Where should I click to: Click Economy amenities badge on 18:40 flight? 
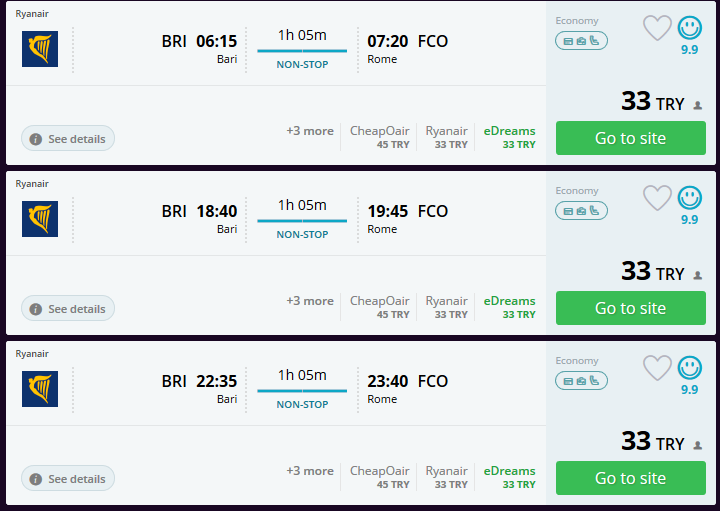point(581,211)
